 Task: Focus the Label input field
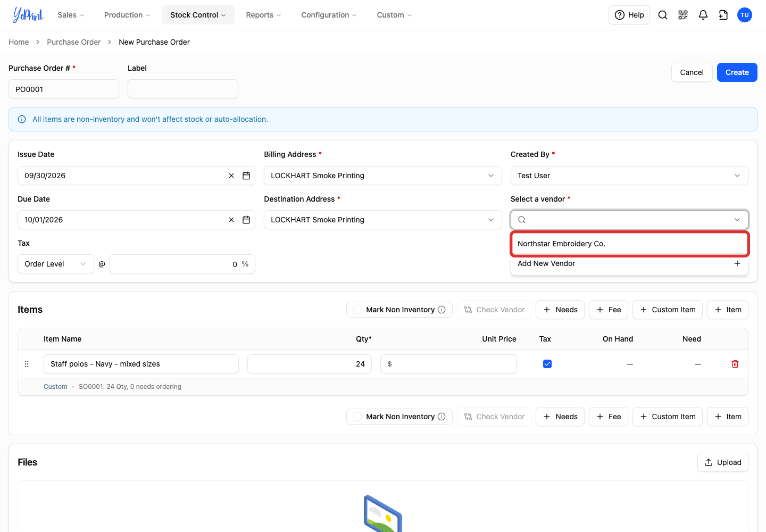click(x=183, y=89)
